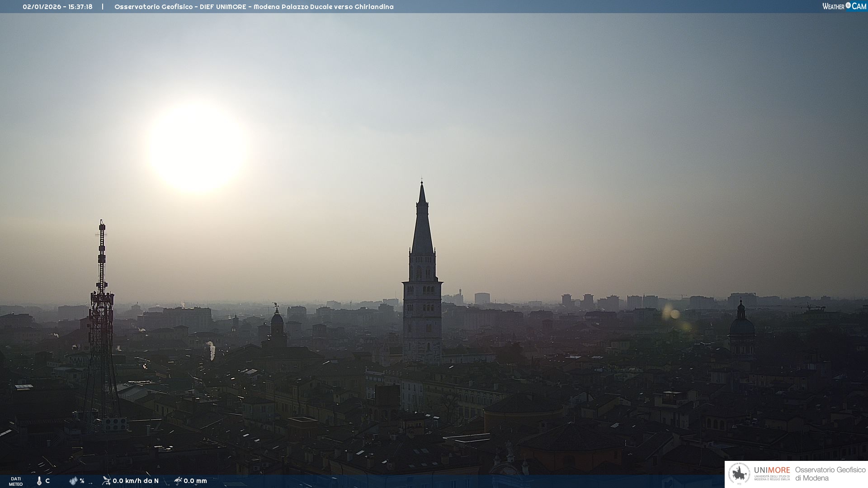Click the temperature C unit text

click(x=47, y=481)
